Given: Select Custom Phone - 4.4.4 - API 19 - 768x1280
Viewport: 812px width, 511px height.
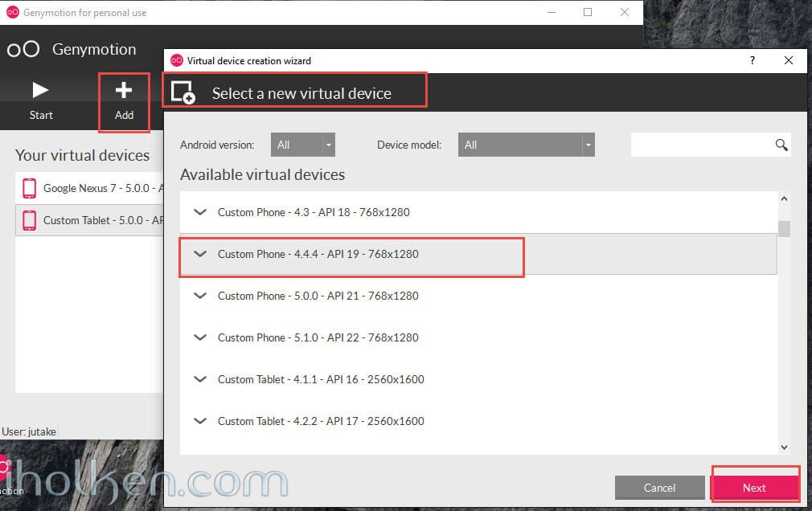Looking at the screenshot, I should point(478,254).
